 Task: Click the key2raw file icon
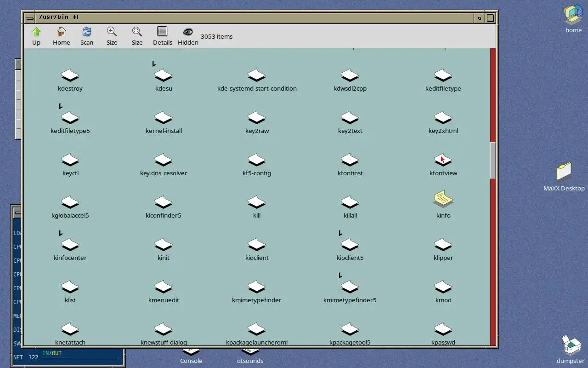pyautogui.click(x=257, y=118)
